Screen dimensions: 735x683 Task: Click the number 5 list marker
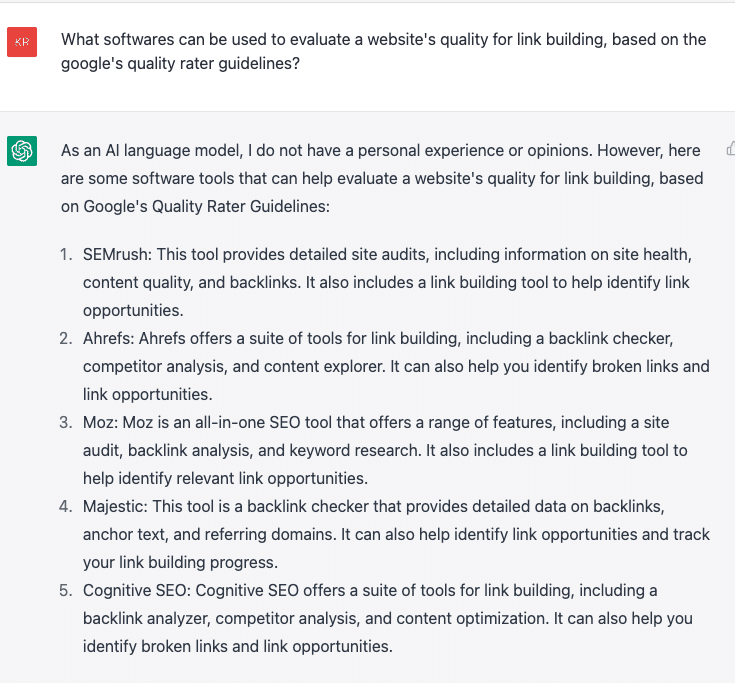(65, 590)
